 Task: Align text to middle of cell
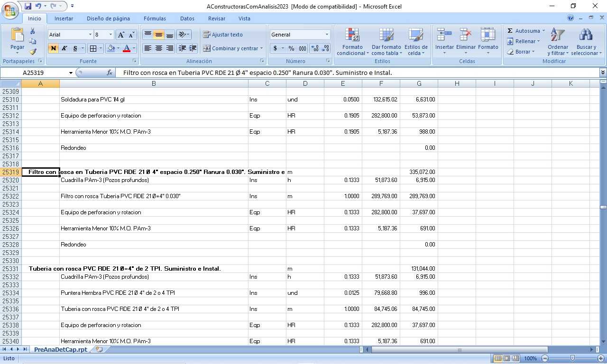(159, 35)
